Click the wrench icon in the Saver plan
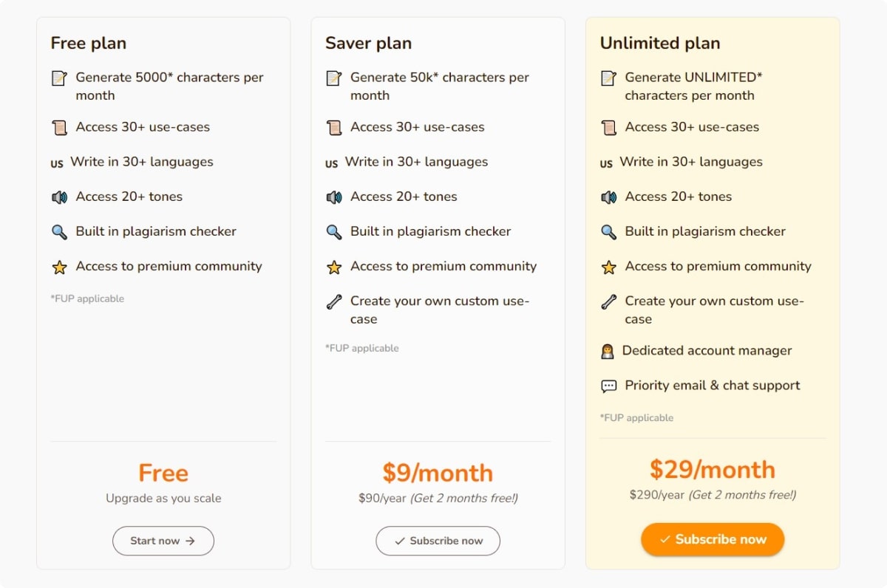This screenshot has height=588, width=887. coord(334,301)
